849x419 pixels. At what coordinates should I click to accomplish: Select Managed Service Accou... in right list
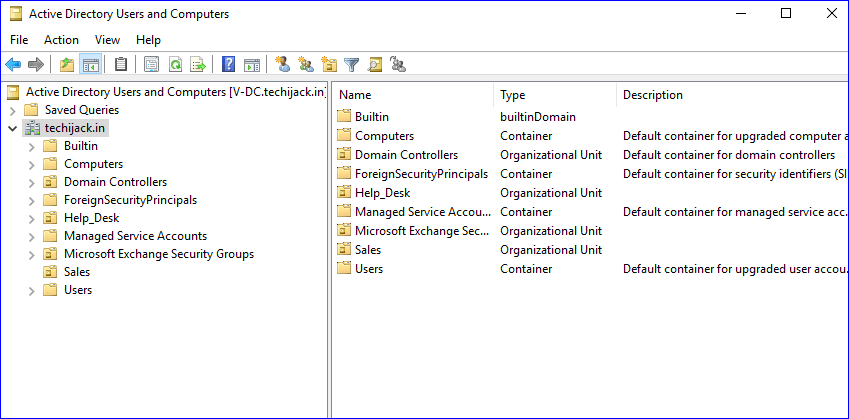click(423, 212)
